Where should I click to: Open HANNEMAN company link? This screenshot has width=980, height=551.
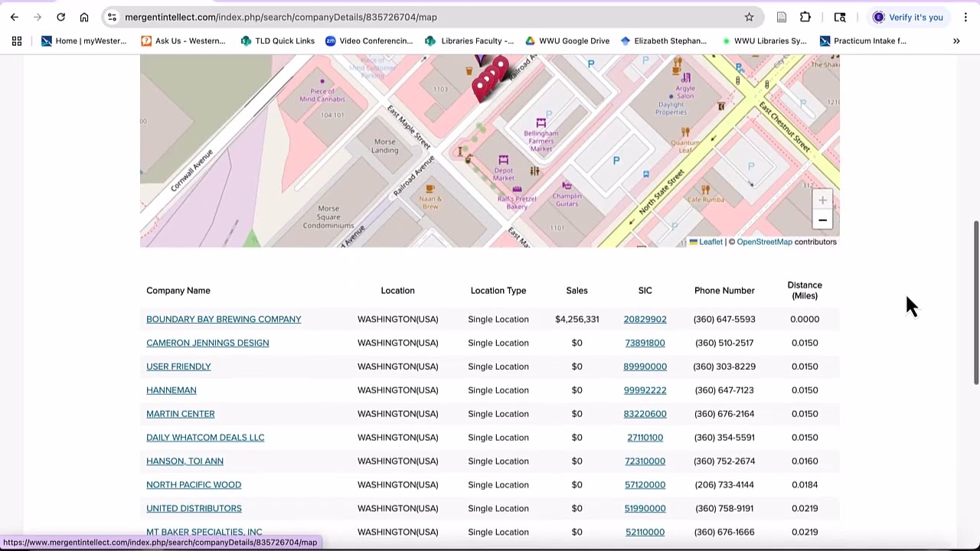tap(171, 390)
